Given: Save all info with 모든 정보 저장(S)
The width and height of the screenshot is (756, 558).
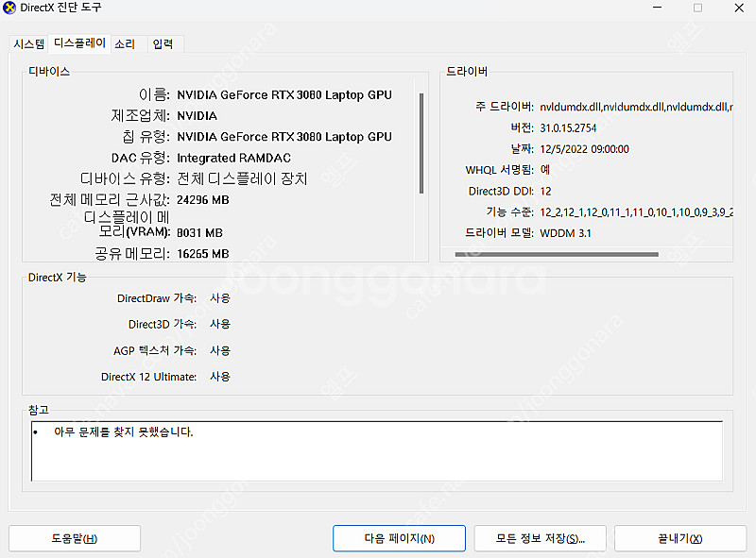Looking at the screenshot, I should 540,538.
